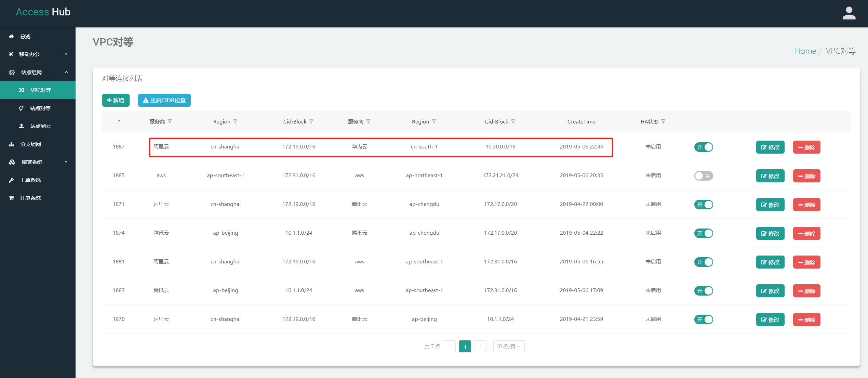Open the 10 条/页 page size dropdown

(509, 346)
